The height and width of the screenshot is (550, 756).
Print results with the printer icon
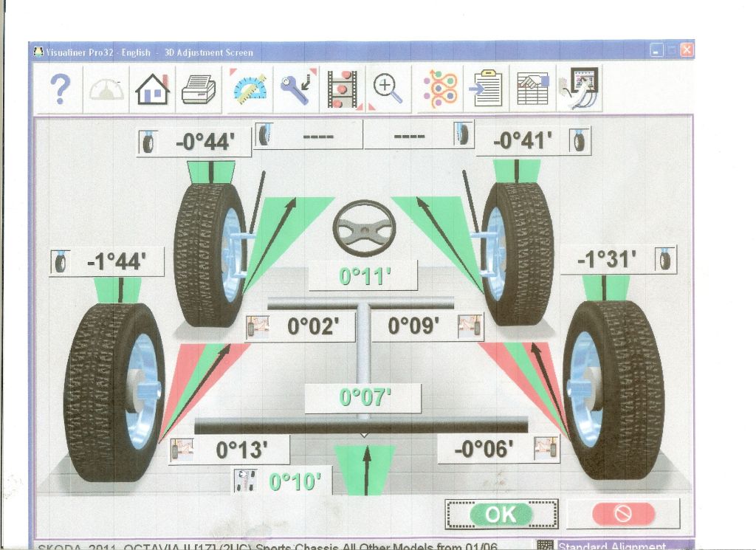pos(198,89)
